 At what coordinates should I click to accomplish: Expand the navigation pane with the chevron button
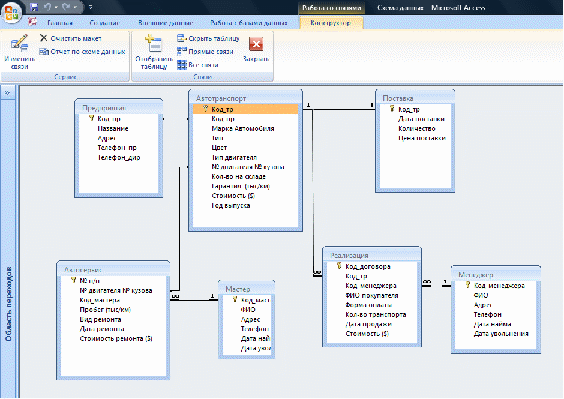click(x=8, y=93)
